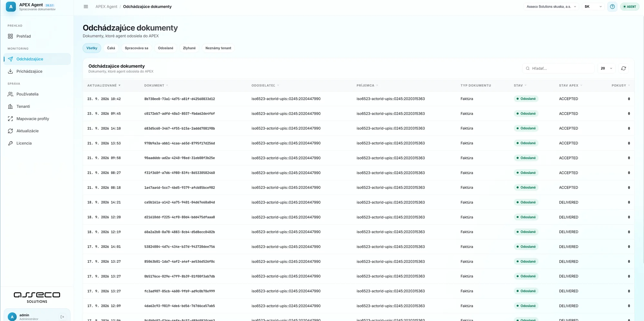Open document 8b730ee8-73a1-4d75-a81f-d42560833d12
Screen dimensions: 644x321
tap(179, 99)
